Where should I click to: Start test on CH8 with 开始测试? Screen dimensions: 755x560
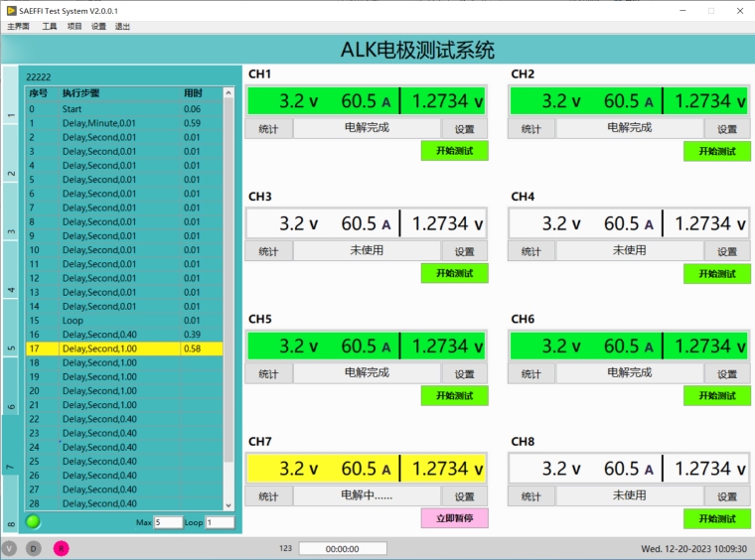click(716, 518)
